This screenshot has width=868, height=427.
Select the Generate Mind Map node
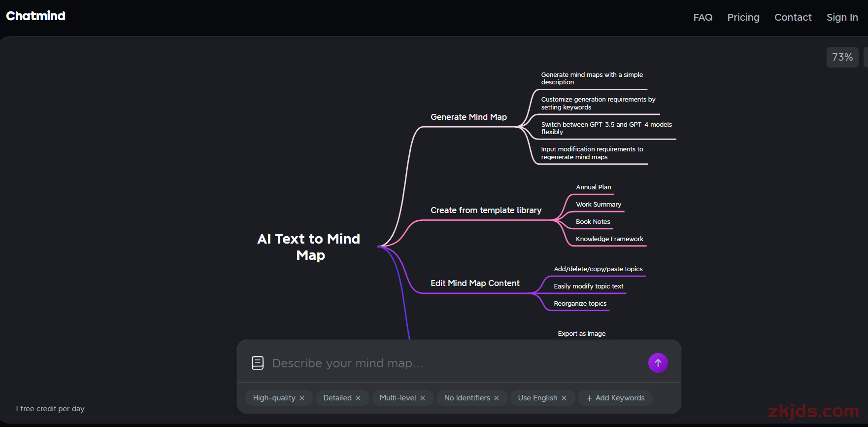pos(468,117)
